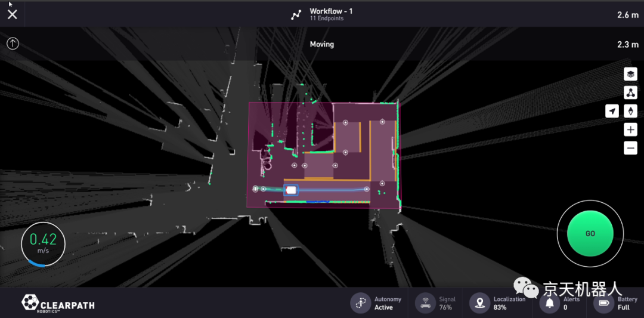Zoom in on the map
This screenshot has height=318, width=644.
coord(630,129)
